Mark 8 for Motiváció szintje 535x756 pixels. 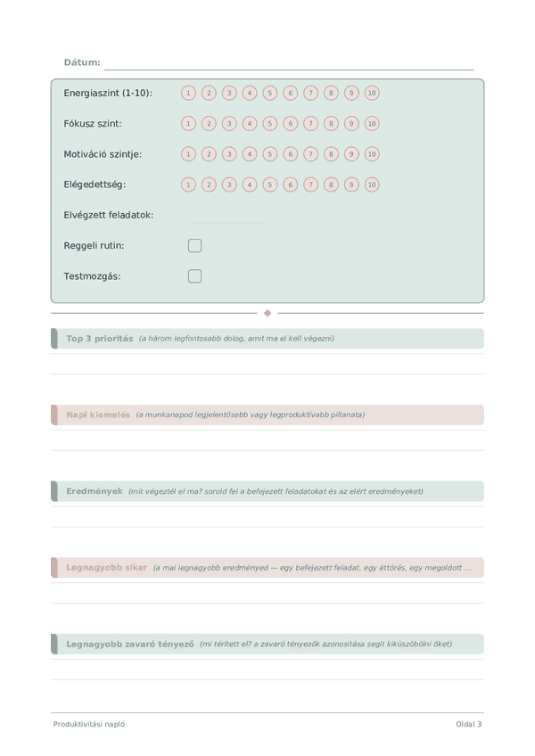pyautogui.click(x=331, y=154)
